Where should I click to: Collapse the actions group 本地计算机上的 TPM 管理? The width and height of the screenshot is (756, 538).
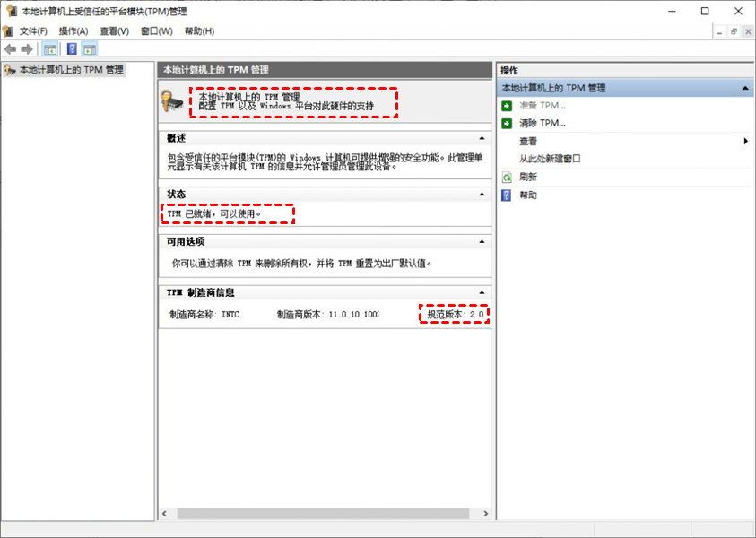tap(745, 88)
